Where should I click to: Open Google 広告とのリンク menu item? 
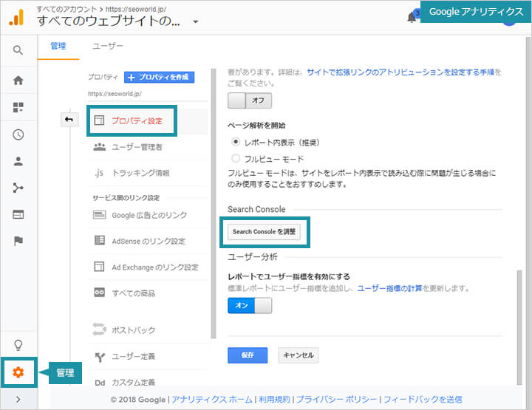[148, 215]
